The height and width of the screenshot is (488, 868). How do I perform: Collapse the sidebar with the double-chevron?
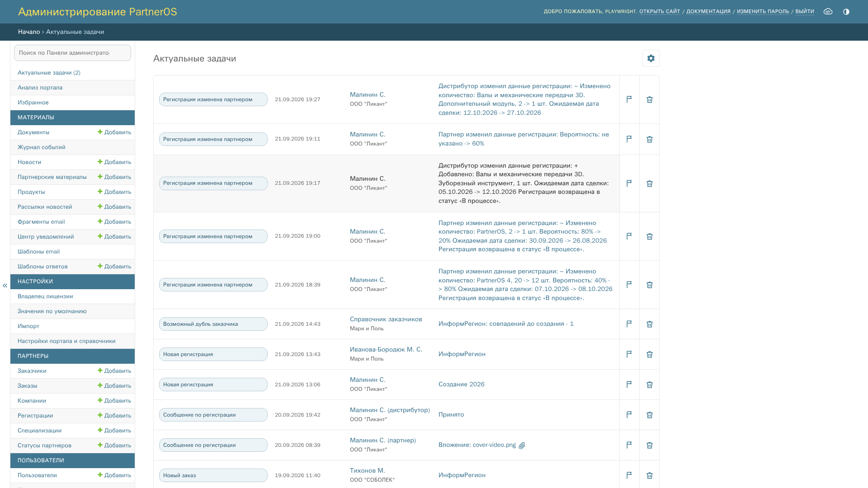click(5, 286)
